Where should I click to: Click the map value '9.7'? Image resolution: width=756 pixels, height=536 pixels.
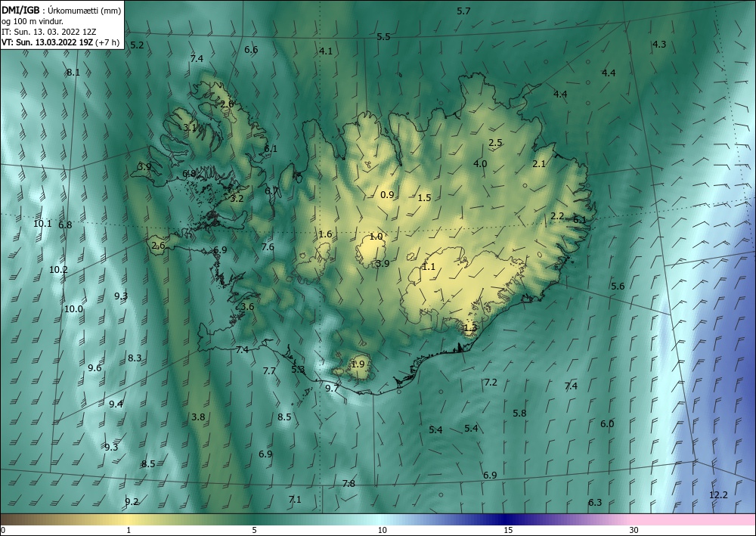(x=332, y=389)
